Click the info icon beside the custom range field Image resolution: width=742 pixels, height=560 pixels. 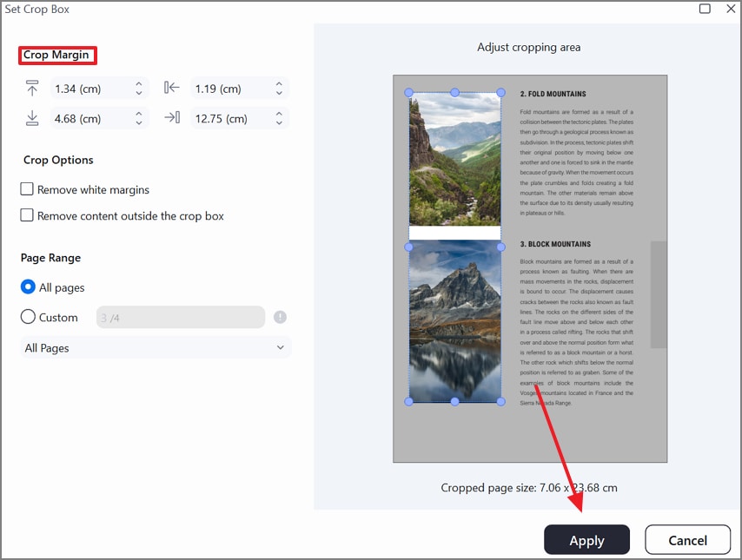point(280,317)
